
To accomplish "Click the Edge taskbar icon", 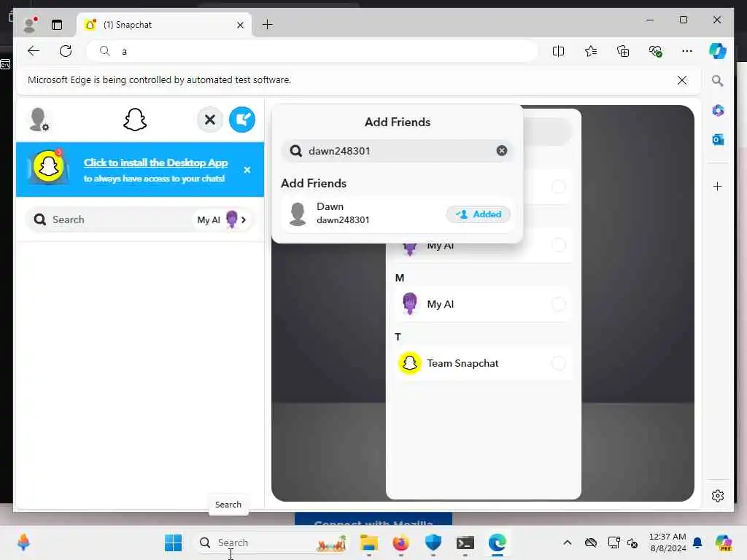I will click(497, 542).
